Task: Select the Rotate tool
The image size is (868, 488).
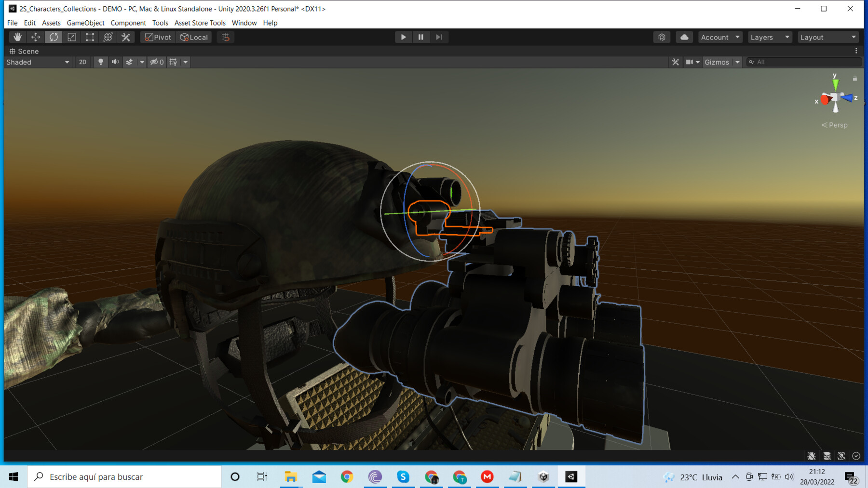Action: click(54, 37)
